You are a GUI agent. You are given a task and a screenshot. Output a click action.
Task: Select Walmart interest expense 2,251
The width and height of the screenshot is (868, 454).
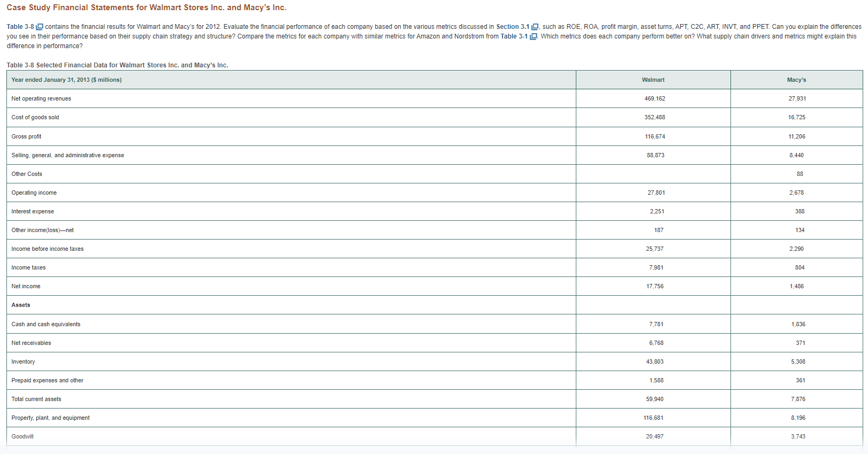(657, 211)
